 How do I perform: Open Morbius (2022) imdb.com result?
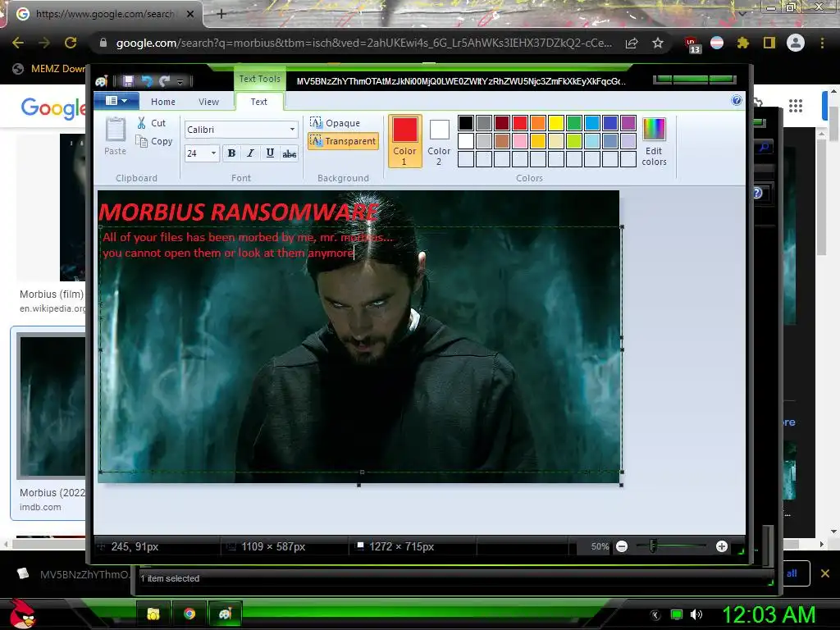click(52, 493)
